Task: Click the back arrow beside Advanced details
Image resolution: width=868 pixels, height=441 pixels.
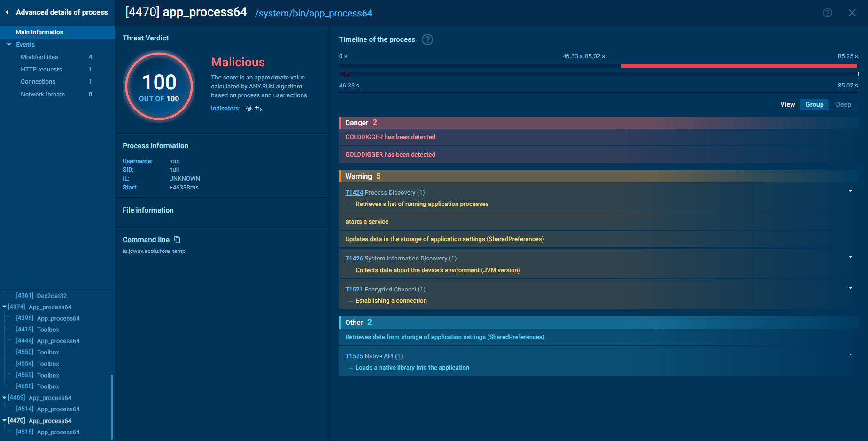Action: click(7, 12)
